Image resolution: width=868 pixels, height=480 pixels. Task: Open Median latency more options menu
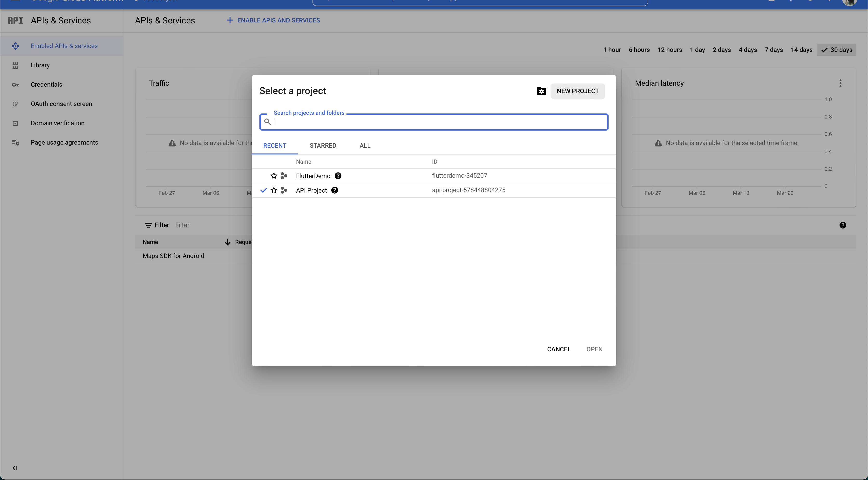pyautogui.click(x=840, y=83)
